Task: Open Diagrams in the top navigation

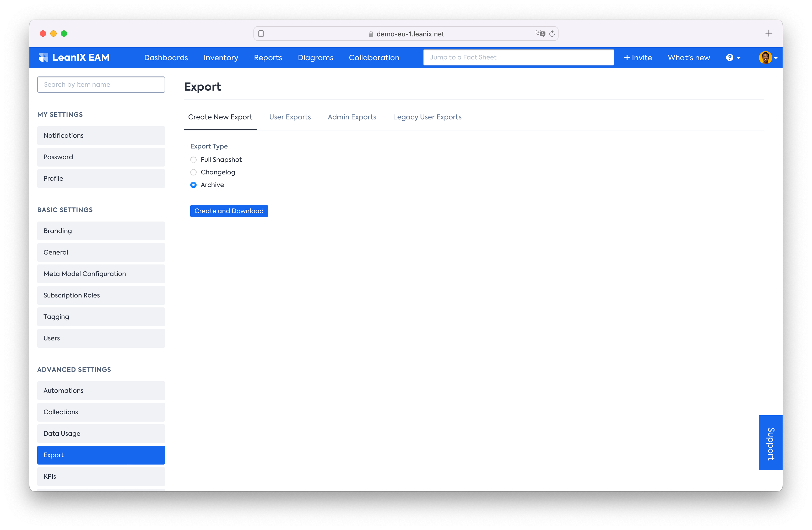Action: pos(315,58)
